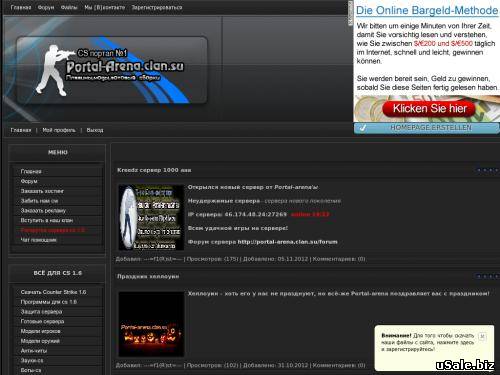Close the yellow registration notice popup
Screen dimensions: 500x375
(482, 336)
